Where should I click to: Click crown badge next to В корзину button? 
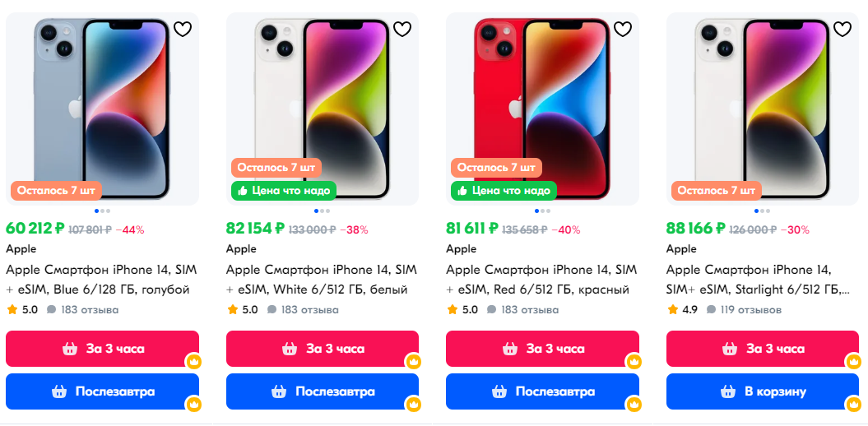tap(854, 405)
